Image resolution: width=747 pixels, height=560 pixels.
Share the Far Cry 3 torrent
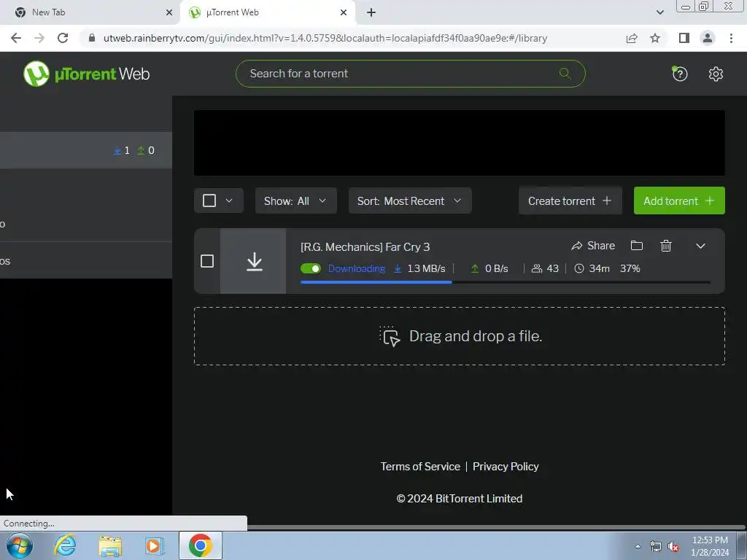click(x=593, y=246)
